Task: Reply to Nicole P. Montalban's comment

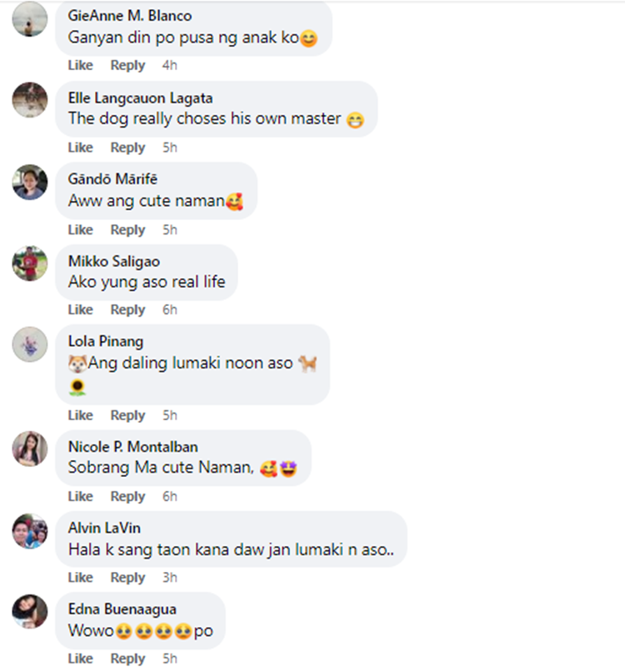Action: point(127,496)
